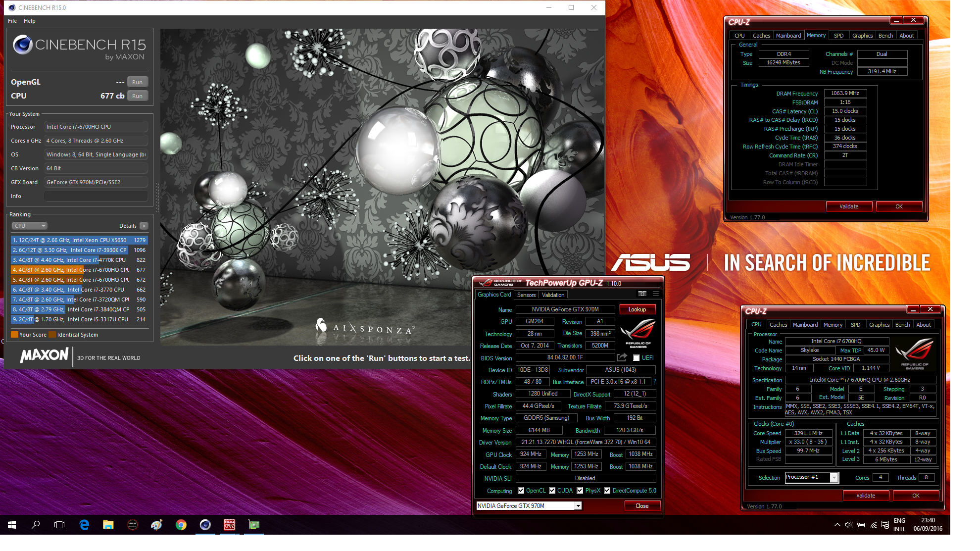Screen dimensions: 980x551
Task: Open Wi-Fi network flyout in system tray
Action: 874,525
